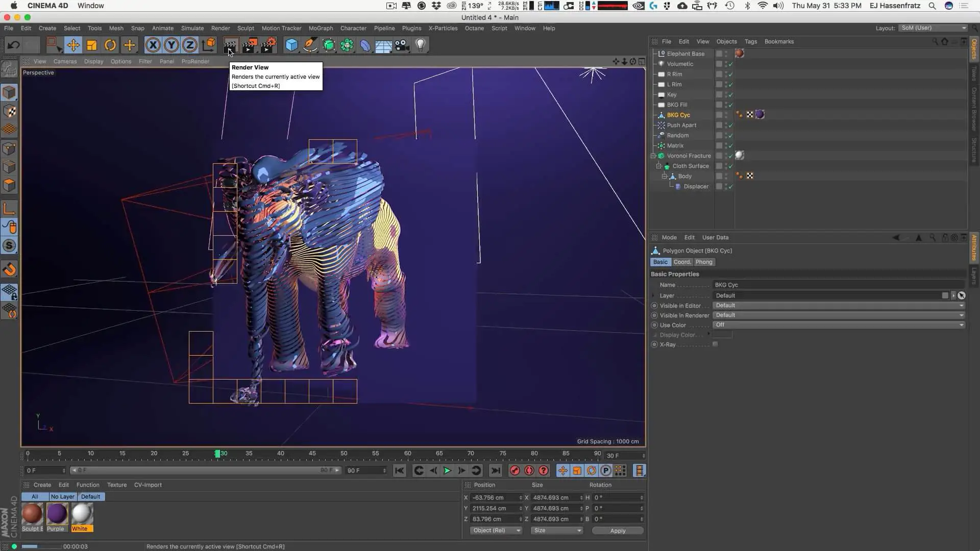This screenshot has height=551, width=980.
Task: Click Record Active Objects button
Action: point(514,470)
